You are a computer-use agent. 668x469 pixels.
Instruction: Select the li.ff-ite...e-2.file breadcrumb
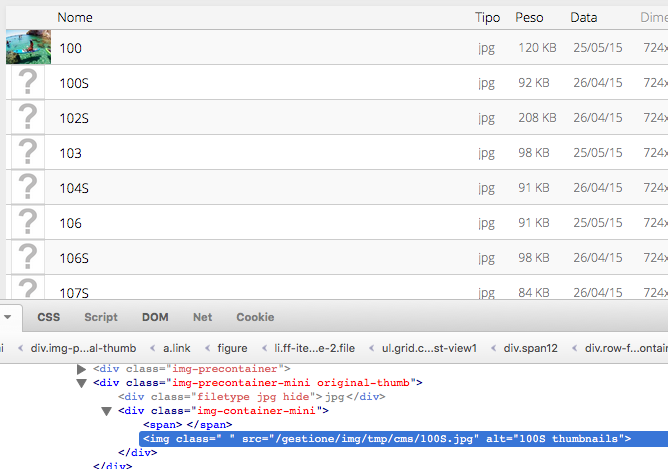pyautogui.click(x=314, y=348)
